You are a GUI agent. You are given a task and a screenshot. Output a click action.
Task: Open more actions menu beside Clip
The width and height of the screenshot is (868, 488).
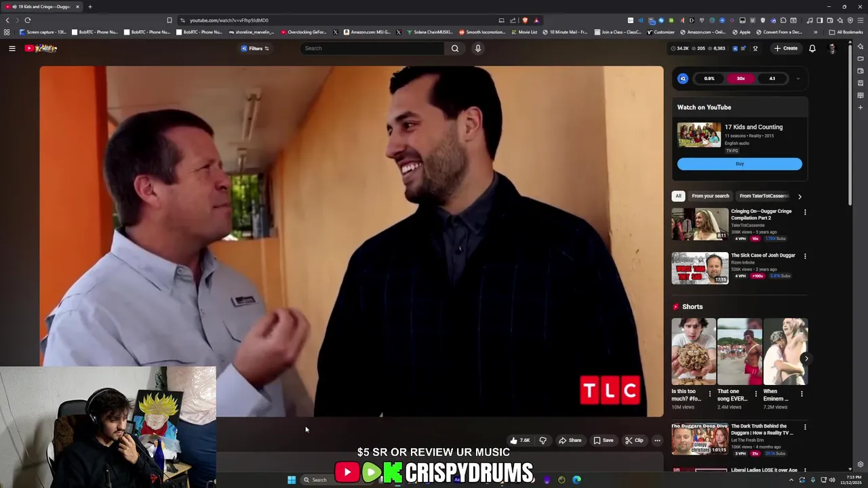click(x=657, y=441)
